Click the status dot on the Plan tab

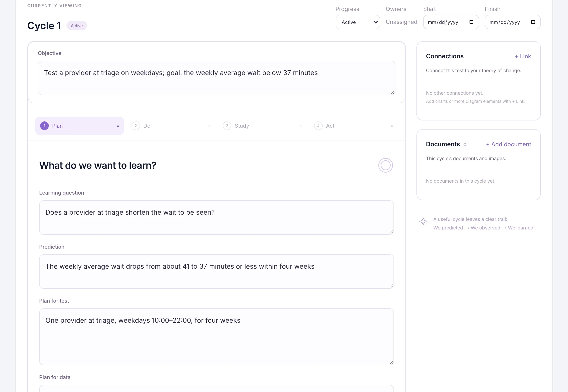click(x=118, y=126)
